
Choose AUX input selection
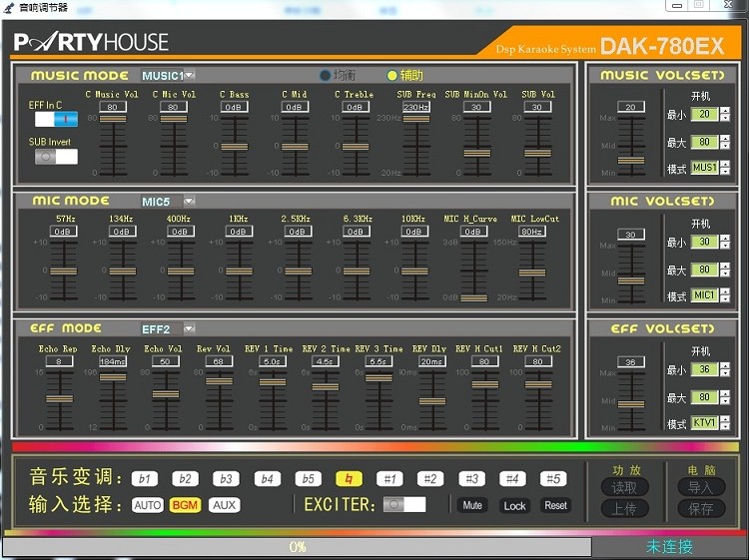coord(224,505)
